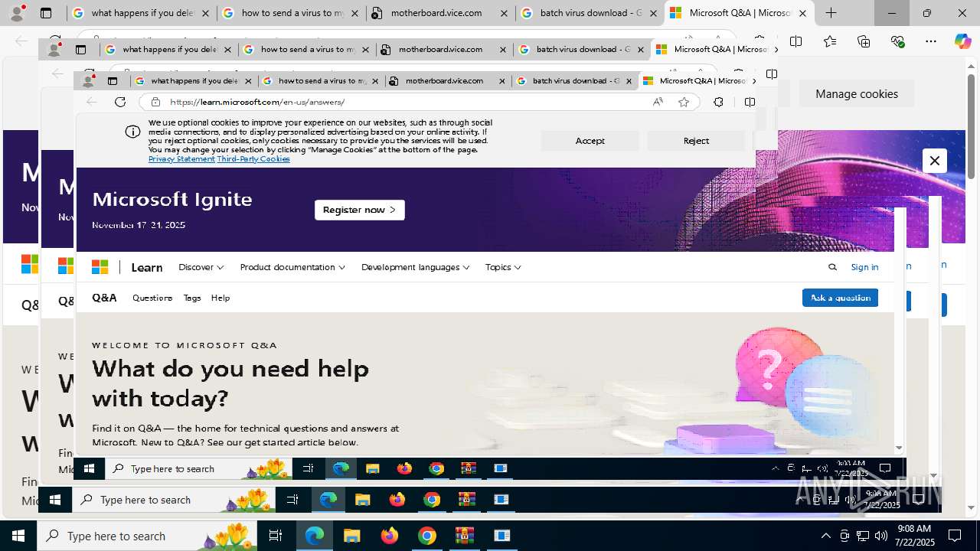
Task: Open Settings and more (three dots) in outermost Edge
Action: click(x=931, y=41)
